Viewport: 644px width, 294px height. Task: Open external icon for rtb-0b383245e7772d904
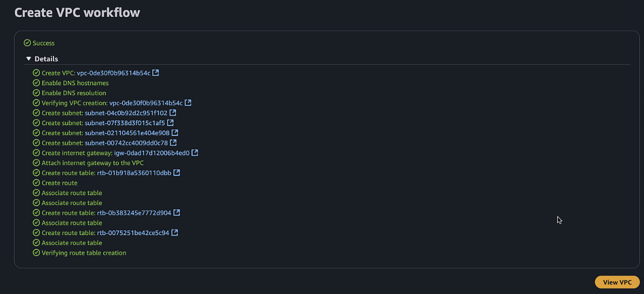[177, 213]
